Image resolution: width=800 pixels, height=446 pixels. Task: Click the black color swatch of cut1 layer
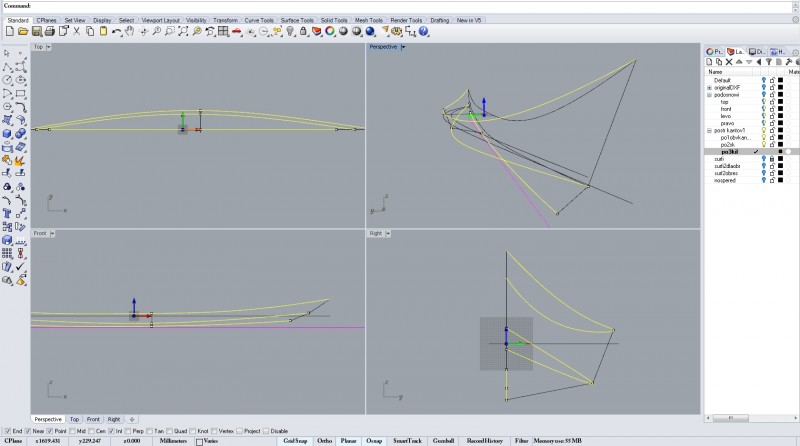coord(780,159)
